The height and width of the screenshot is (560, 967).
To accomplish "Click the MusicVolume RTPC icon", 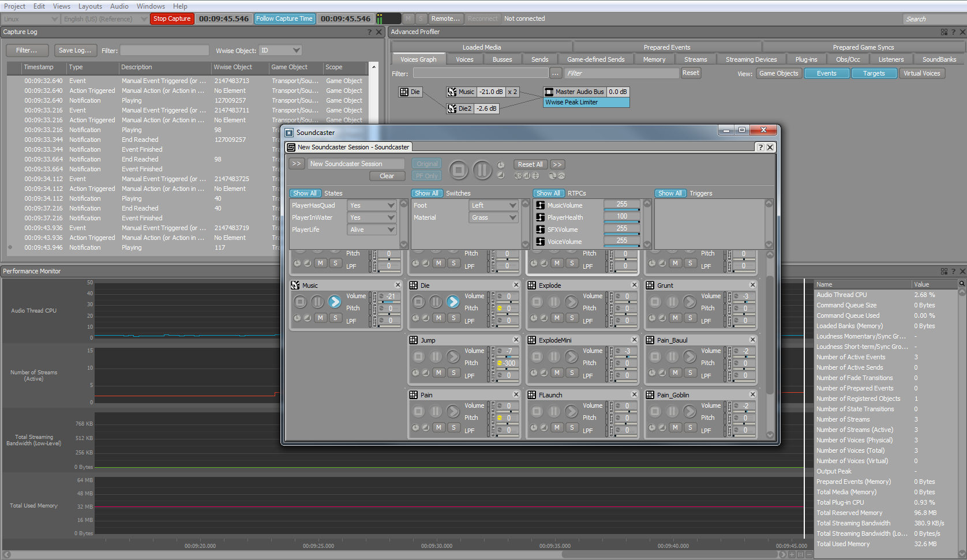I will pyautogui.click(x=541, y=205).
